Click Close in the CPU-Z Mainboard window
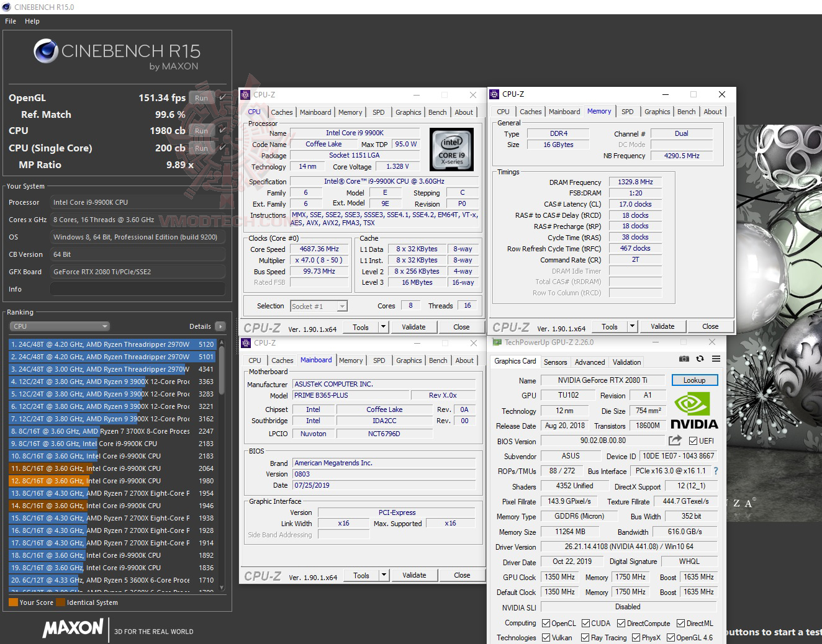The image size is (822, 644). (462, 575)
